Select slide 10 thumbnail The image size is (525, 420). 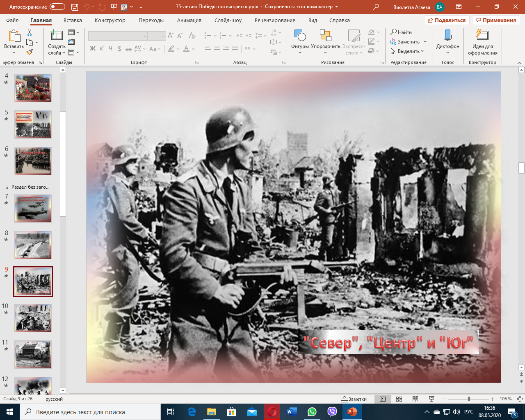coord(33,318)
